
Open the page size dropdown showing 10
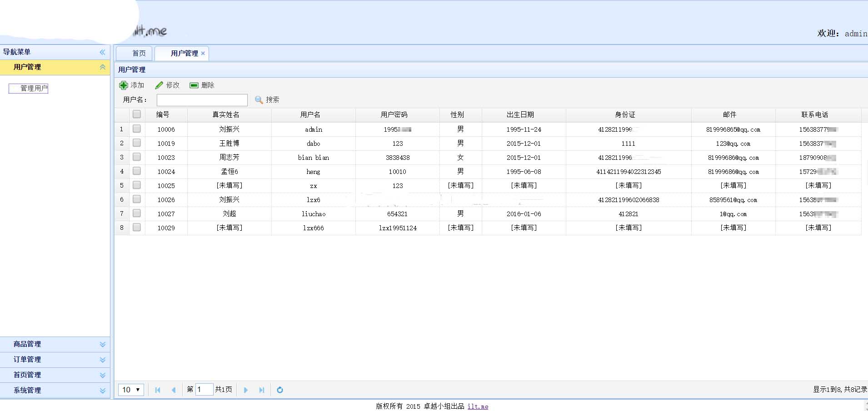pos(131,390)
